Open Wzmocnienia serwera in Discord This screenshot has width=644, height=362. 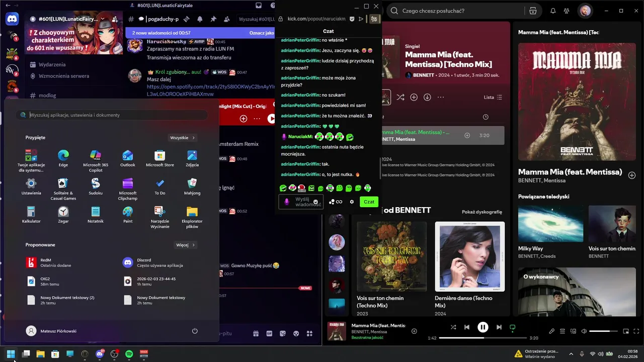point(64,76)
